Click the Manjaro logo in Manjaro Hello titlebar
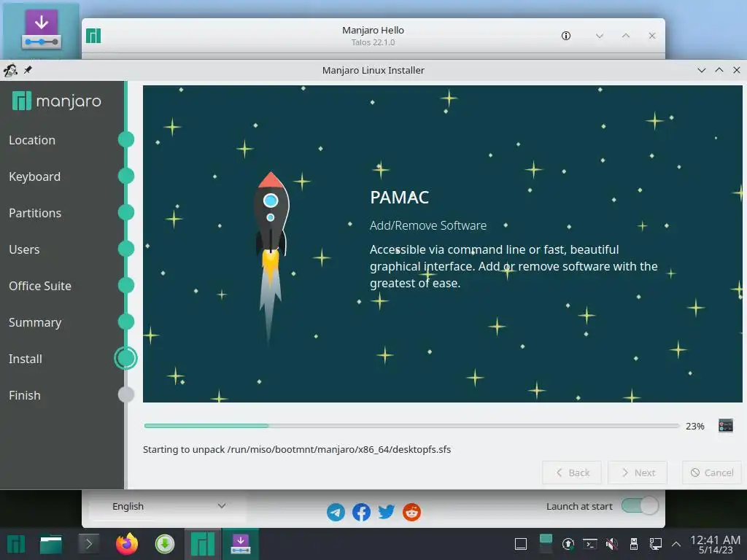Image resolution: width=747 pixels, height=560 pixels. [93, 36]
